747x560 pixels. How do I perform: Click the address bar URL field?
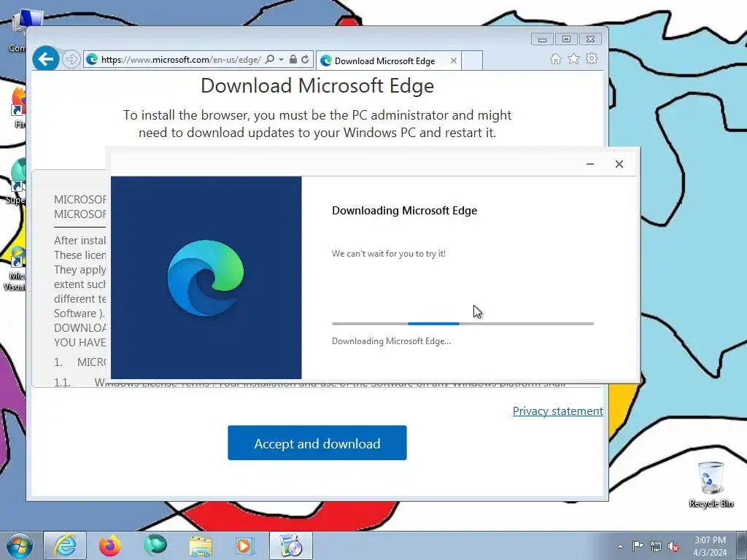tap(181, 60)
